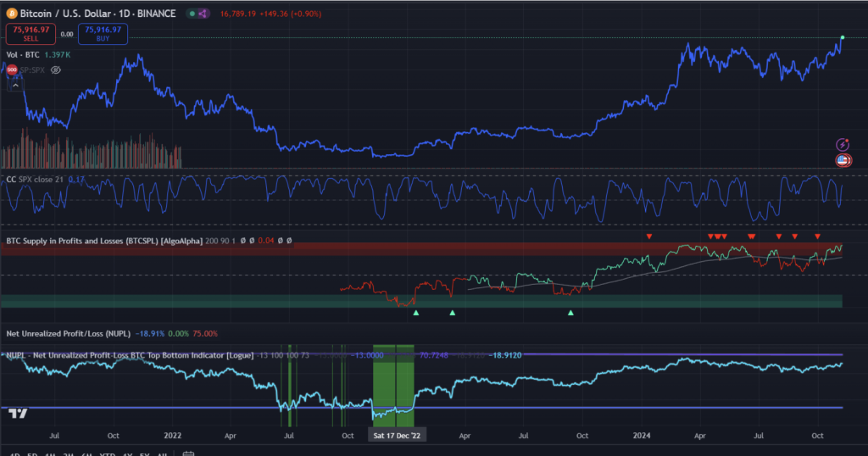Image resolution: width=868 pixels, height=456 pixels.
Task: Click the BUY 75,916.97 button
Action: click(x=103, y=34)
